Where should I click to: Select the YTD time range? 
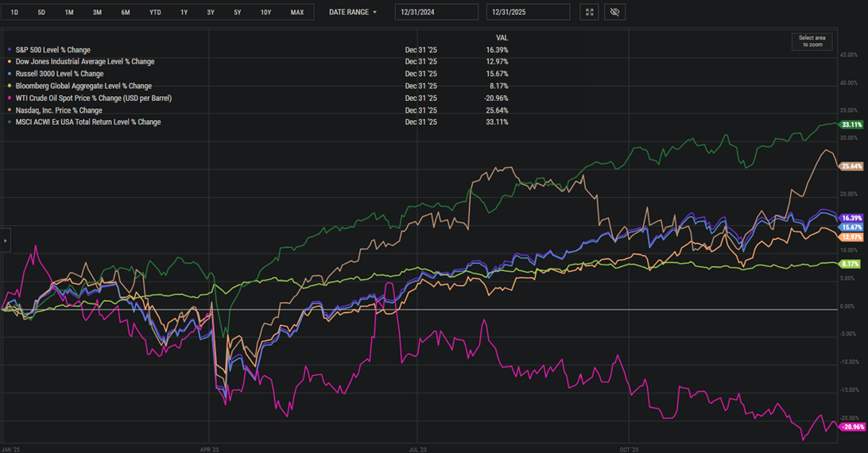(155, 12)
